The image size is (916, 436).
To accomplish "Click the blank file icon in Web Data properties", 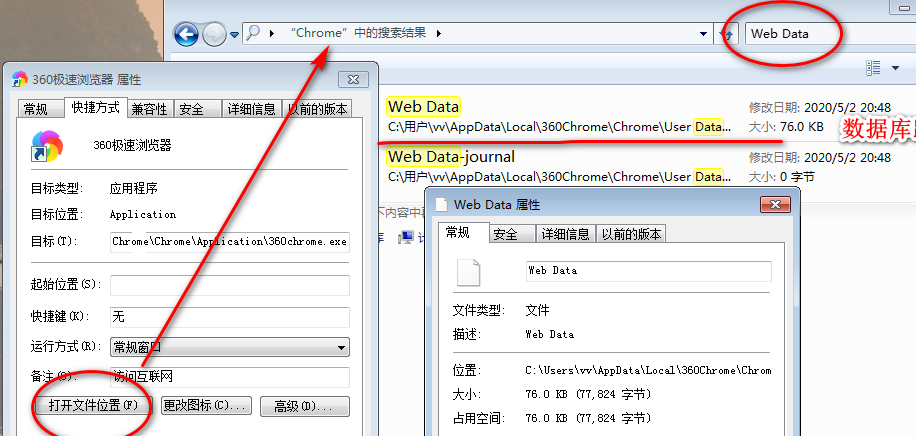I will [x=469, y=273].
